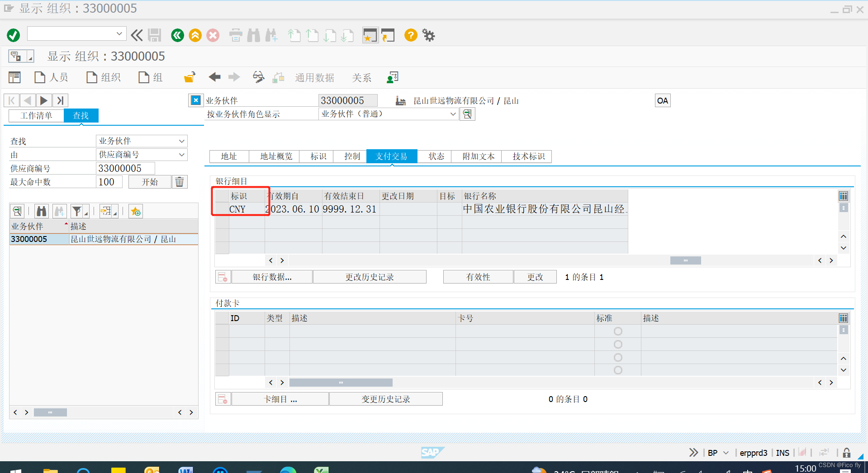This screenshot has height=473, width=868.
Task: Click the filter icon above the results list
Action: (76, 211)
